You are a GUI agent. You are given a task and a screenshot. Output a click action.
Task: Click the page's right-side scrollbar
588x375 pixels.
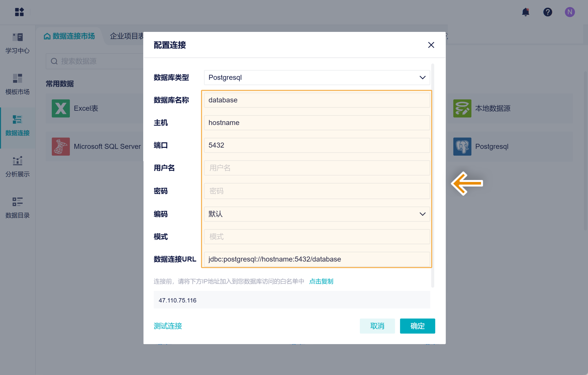pos(586,150)
